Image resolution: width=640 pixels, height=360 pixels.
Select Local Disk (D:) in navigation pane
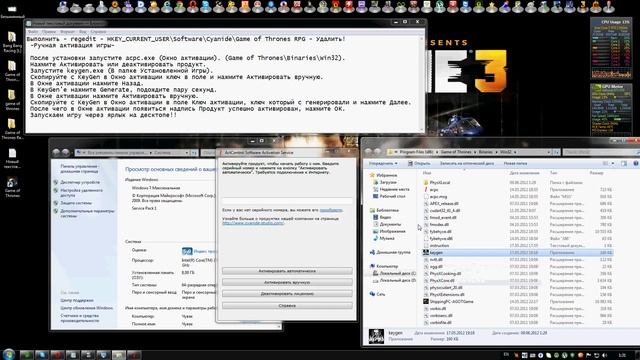394,280
